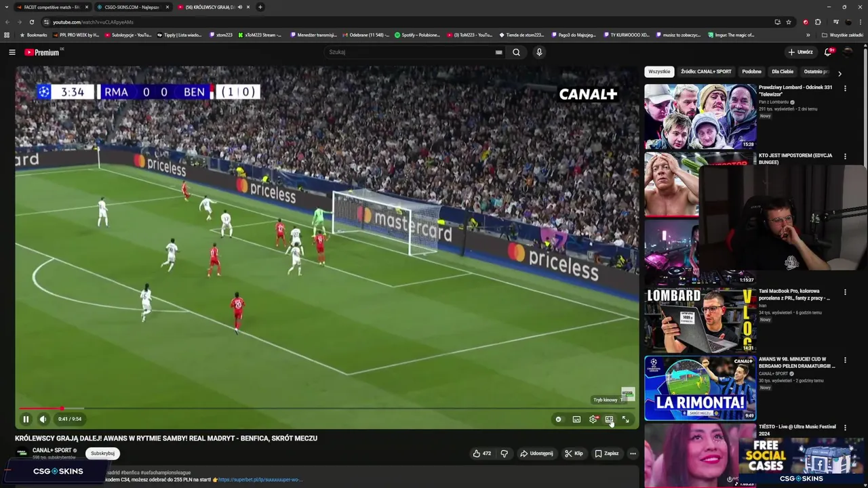
Task: Open the notifications bell
Action: click(828, 52)
